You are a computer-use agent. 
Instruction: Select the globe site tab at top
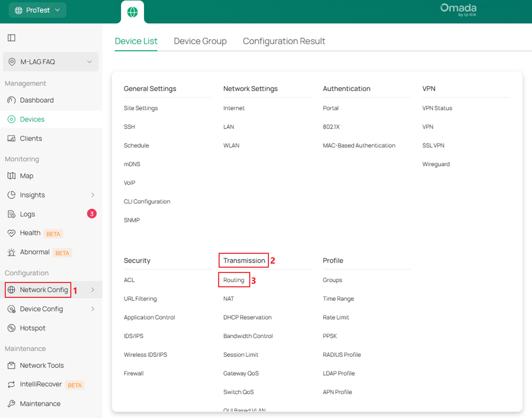[133, 12]
